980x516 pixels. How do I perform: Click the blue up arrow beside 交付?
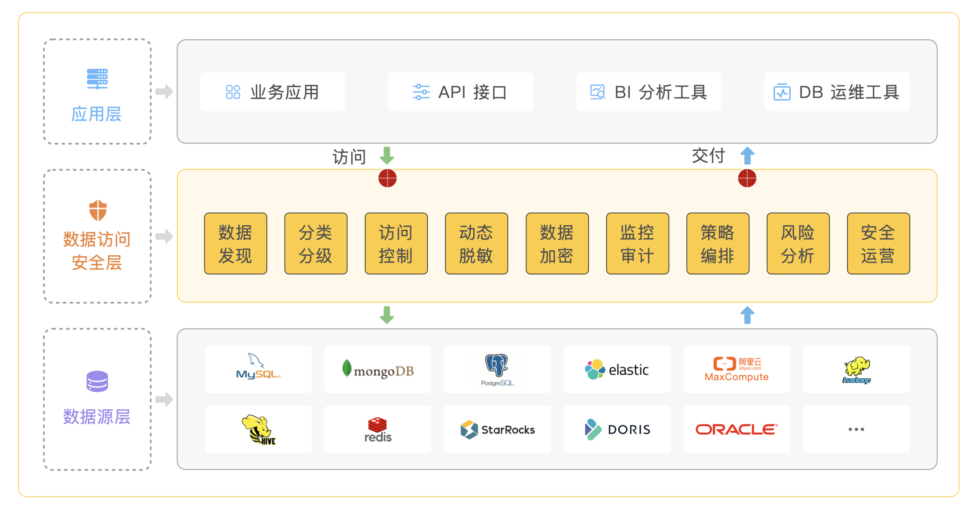coord(747,156)
